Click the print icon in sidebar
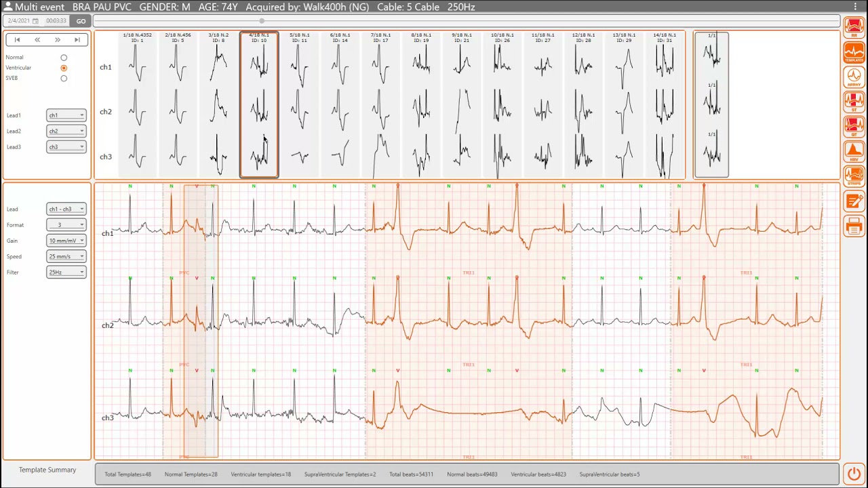 (854, 226)
